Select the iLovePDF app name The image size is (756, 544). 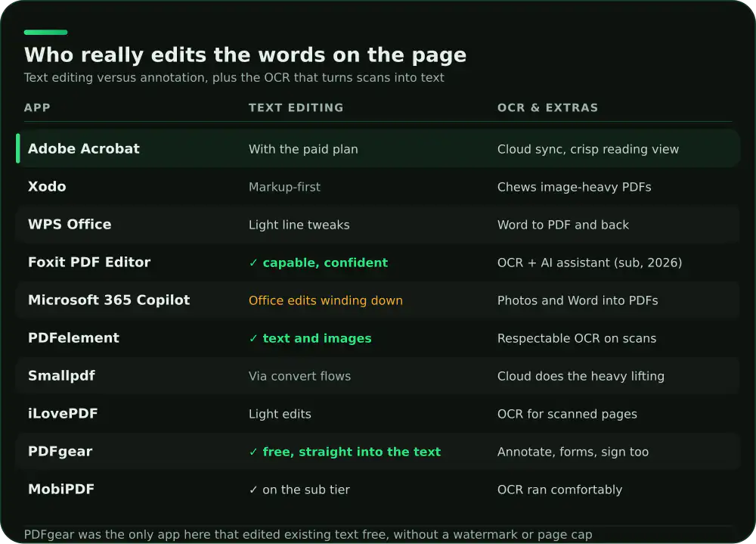pos(63,414)
